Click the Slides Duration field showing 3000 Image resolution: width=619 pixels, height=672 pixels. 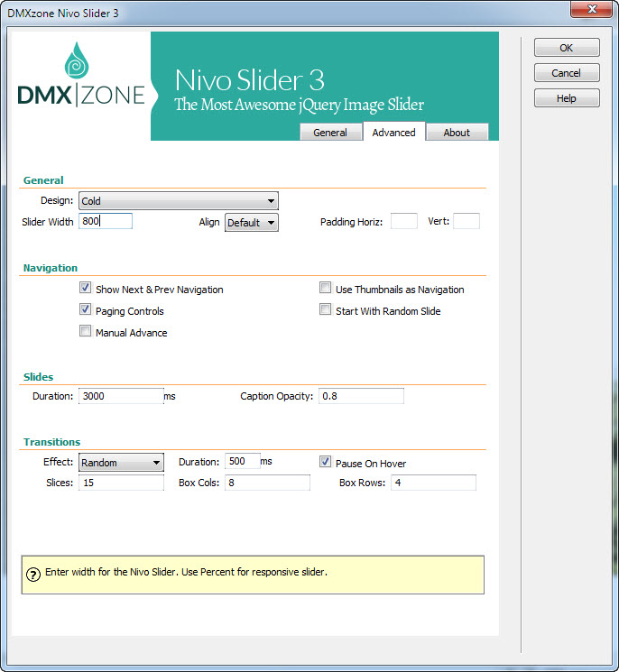(x=121, y=396)
